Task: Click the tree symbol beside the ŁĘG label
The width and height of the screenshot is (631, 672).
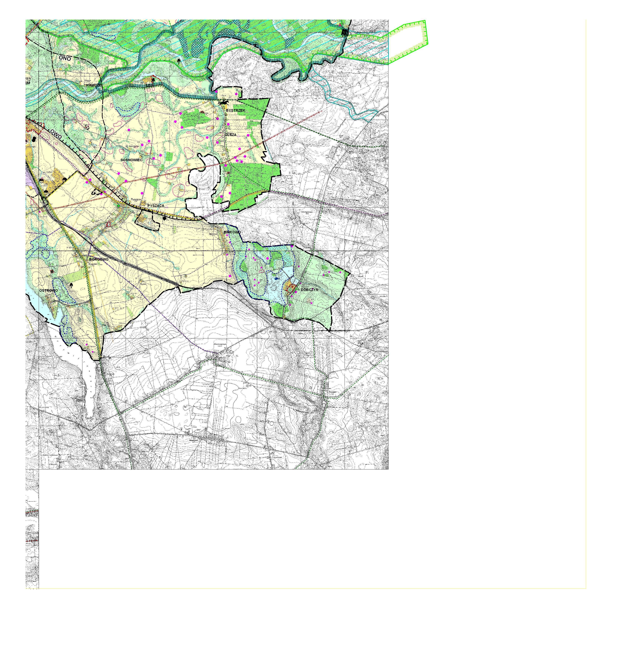Action: [x=153, y=81]
